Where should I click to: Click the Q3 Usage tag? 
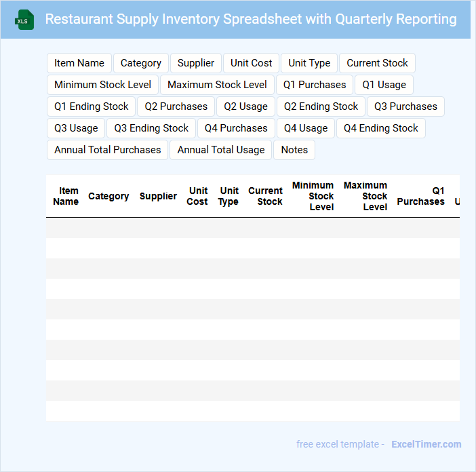point(76,128)
